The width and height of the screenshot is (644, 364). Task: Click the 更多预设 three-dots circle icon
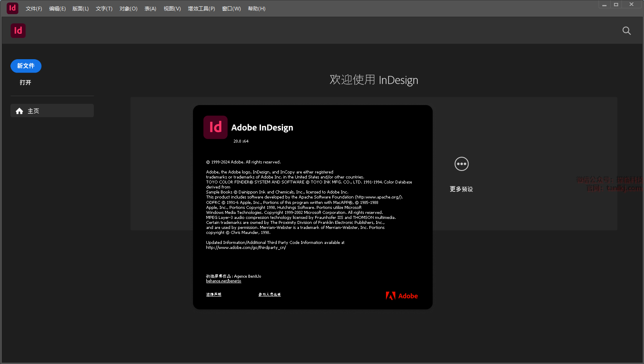pos(461,164)
